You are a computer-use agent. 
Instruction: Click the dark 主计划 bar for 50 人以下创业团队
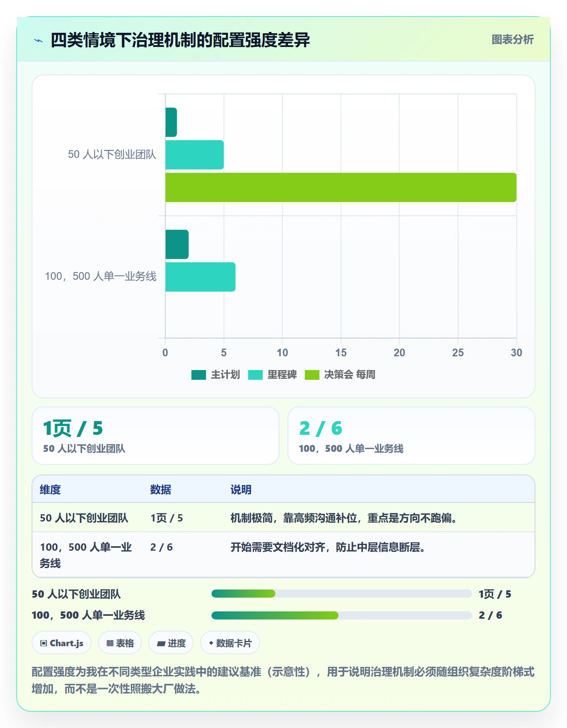(x=171, y=122)
